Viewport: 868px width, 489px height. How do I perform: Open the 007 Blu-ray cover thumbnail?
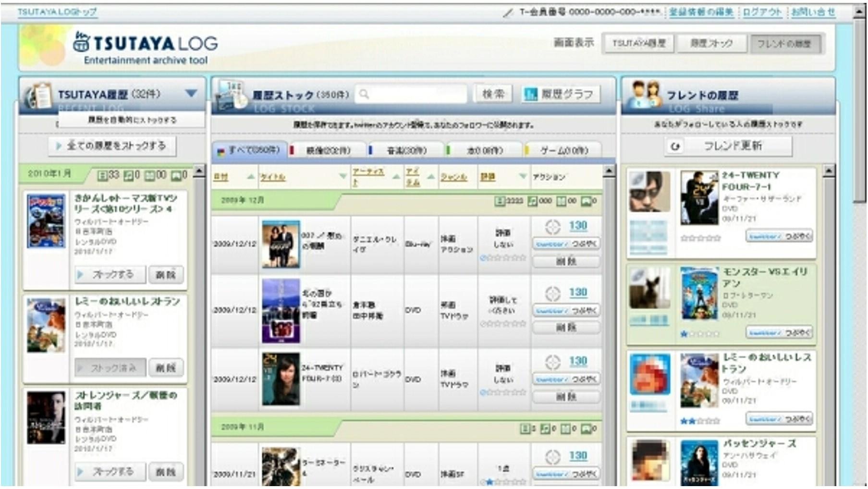(281, 244)
